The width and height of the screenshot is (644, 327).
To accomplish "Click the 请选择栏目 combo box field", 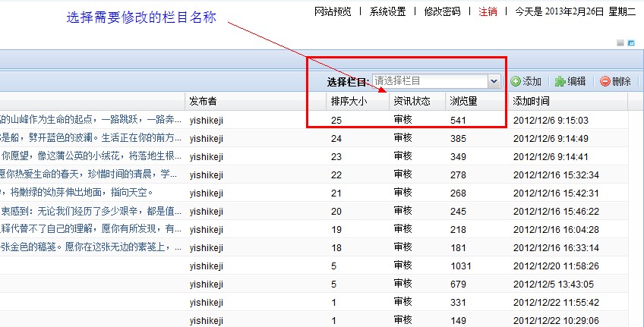I will pyautogui.click(x=429, y=81).
